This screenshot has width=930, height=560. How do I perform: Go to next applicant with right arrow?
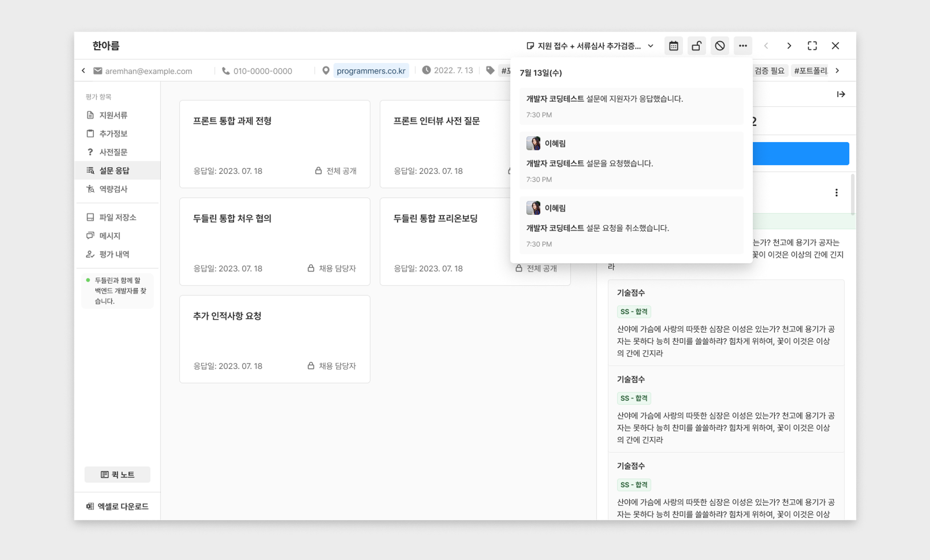pyautogui.click(x=789, y=46)
